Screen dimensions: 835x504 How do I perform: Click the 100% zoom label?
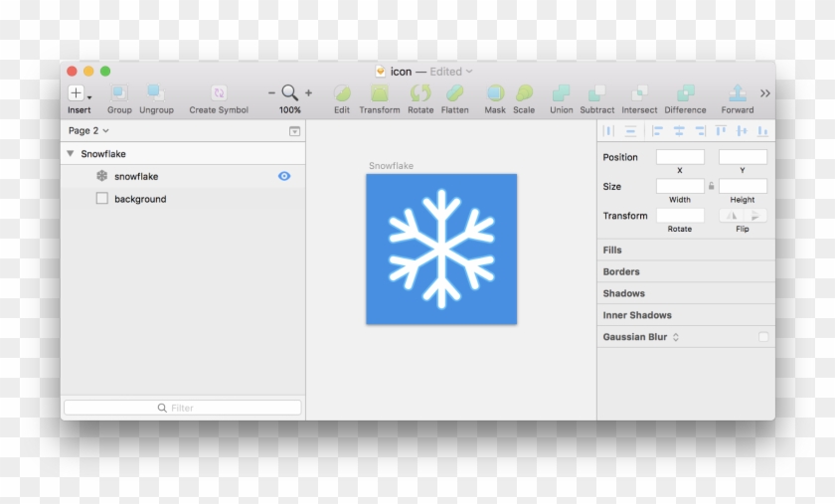click(x=289, y=109)
